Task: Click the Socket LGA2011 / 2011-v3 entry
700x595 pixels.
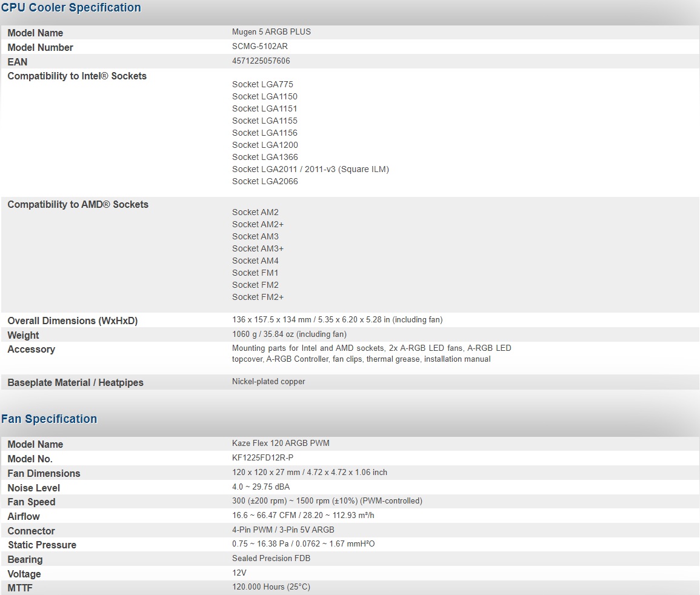Action: click(310, 169)
